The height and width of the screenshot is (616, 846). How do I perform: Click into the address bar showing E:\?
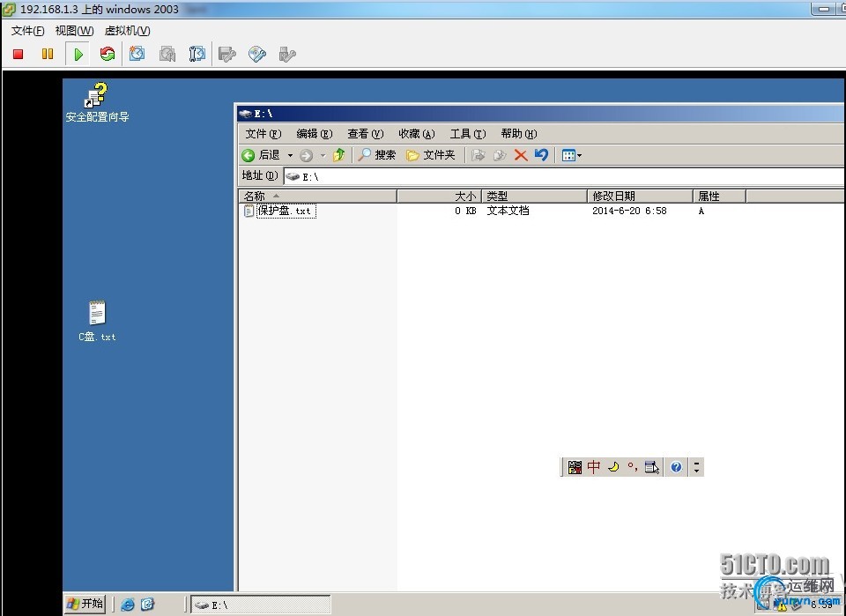tap(564, 176)
